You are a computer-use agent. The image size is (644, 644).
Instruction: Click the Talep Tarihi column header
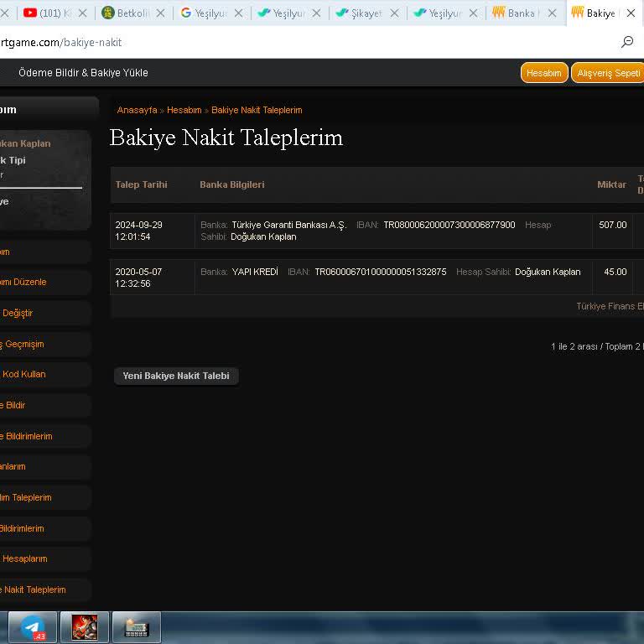141,184
